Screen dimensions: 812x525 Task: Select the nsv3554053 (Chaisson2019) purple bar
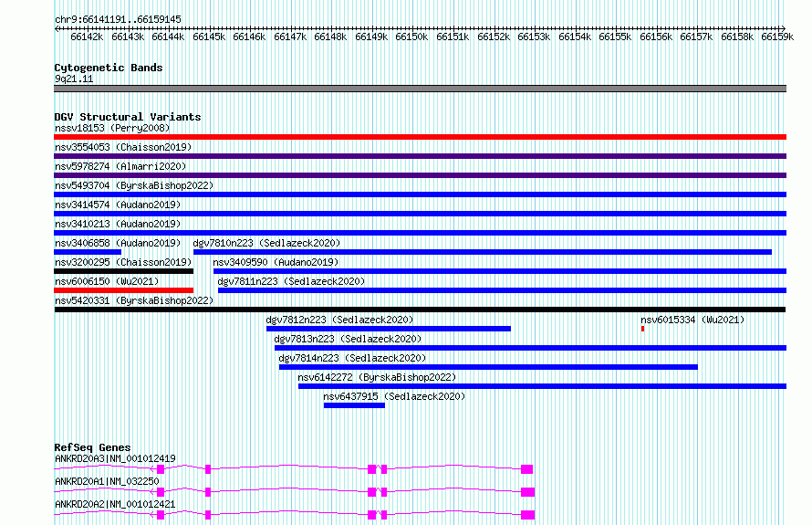click(x=420, y=156)
